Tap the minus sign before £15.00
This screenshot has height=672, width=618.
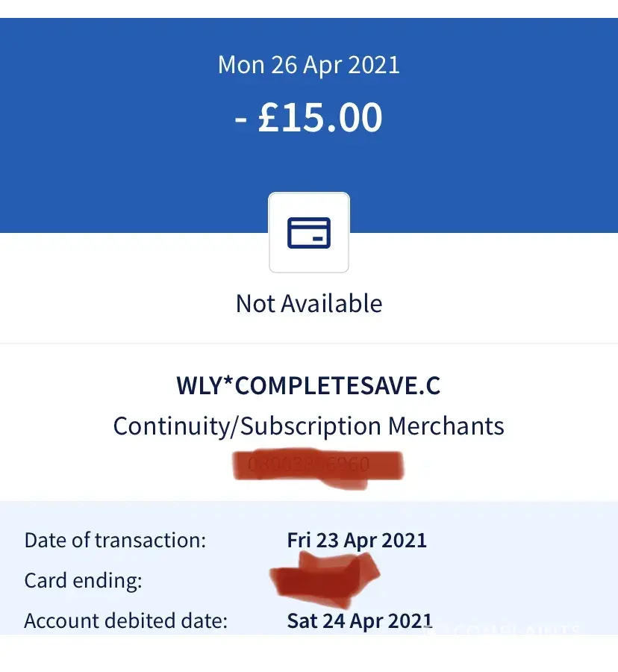coord(241,119)
